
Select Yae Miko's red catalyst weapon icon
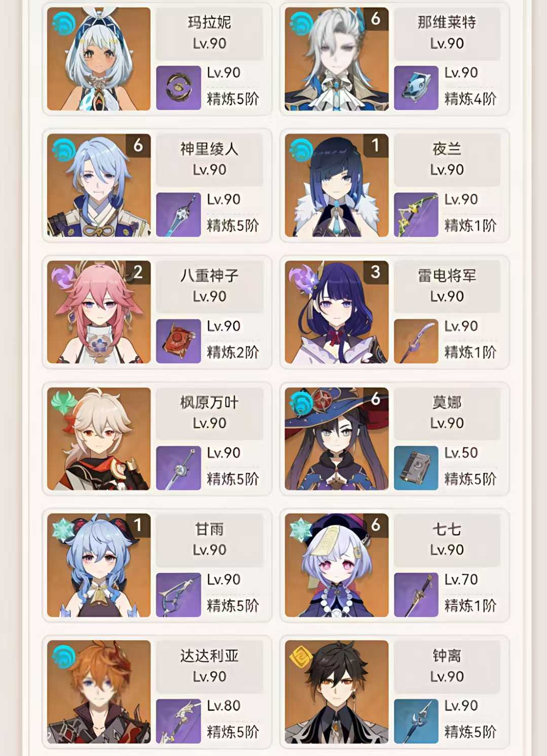coord(178,341)
